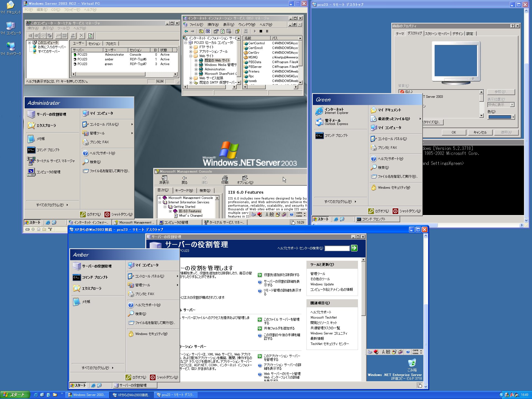532x399 pixels.
Task: Select What's Changed in help tree
Action: point(191,216)
